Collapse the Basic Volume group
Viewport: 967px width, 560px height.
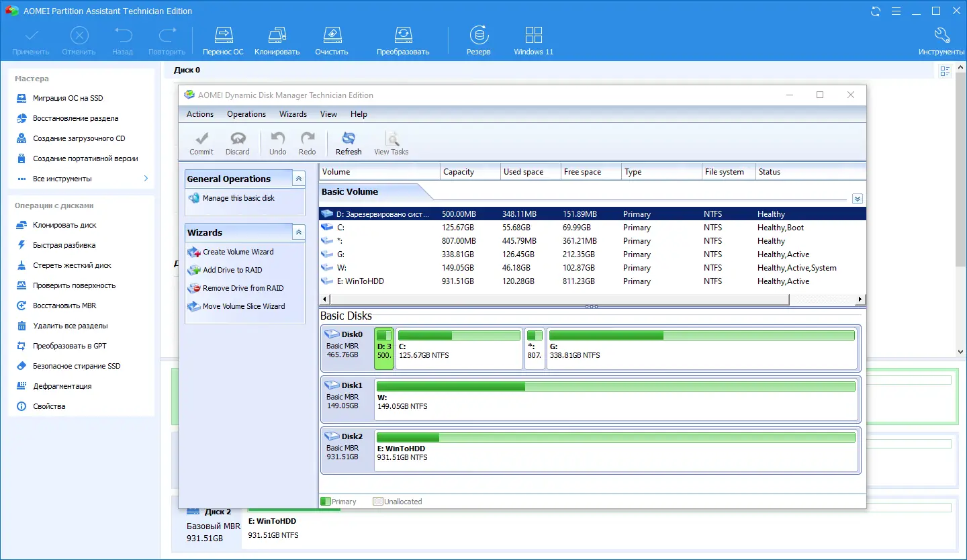pos(857,199)
